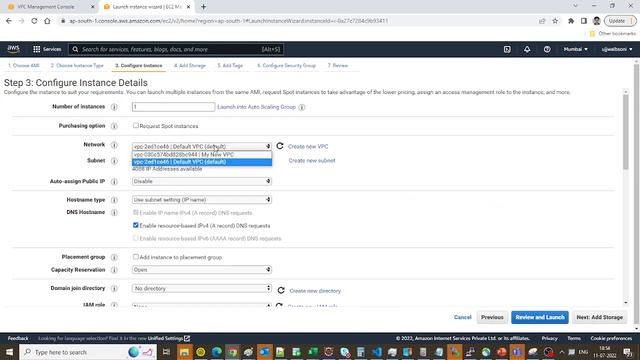Open the help question mark icon
640x360 pixels.
click(547, 49)
